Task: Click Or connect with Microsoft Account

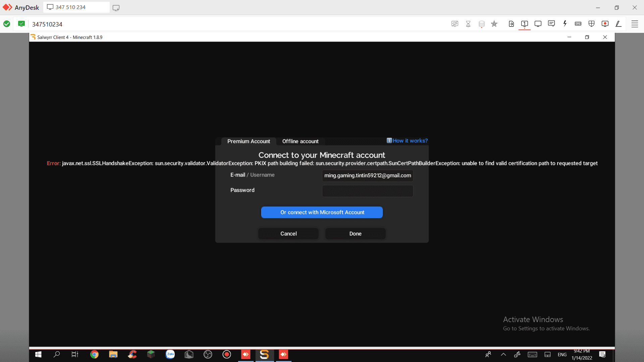Action: pos(322,212)
